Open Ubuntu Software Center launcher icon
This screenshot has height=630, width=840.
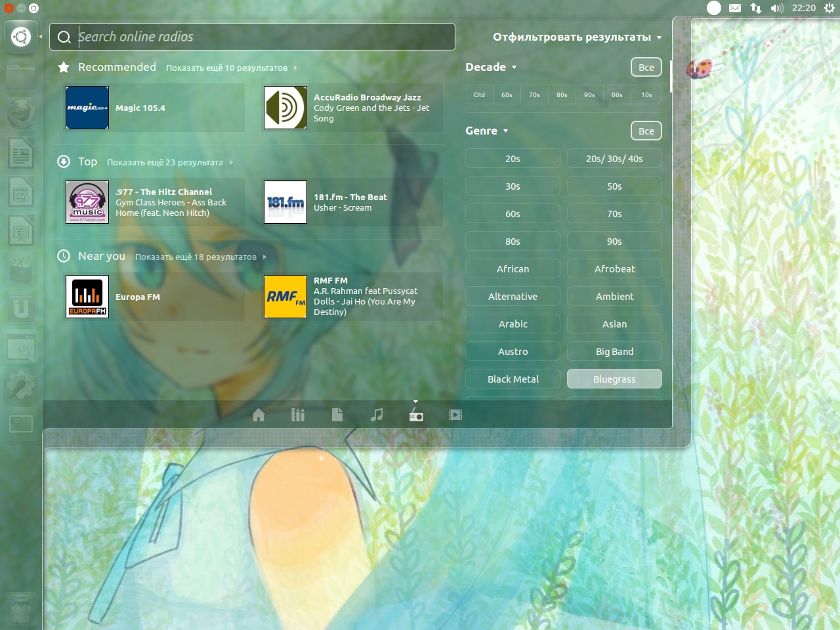(x=21, y=270)
